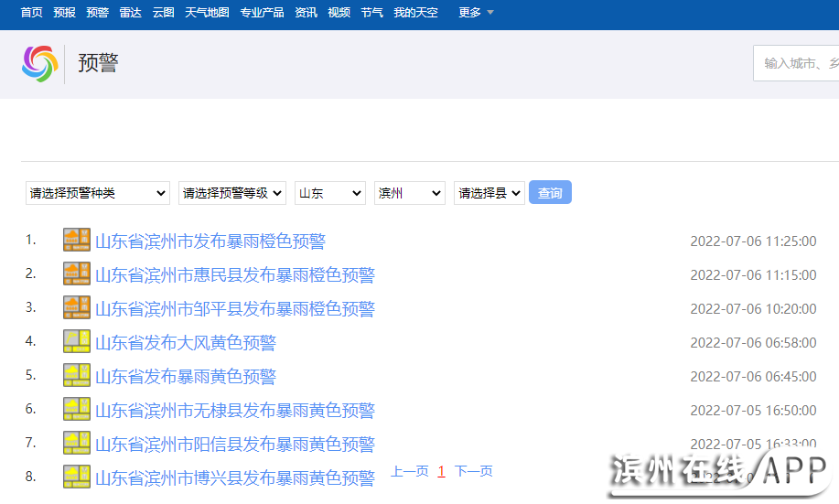Click orange rainstorm icon for Binzhou city warning

[77, 241]
